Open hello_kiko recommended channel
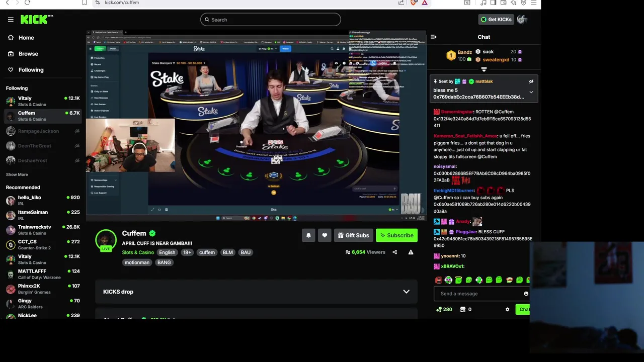644x362 pixels. 43,201
